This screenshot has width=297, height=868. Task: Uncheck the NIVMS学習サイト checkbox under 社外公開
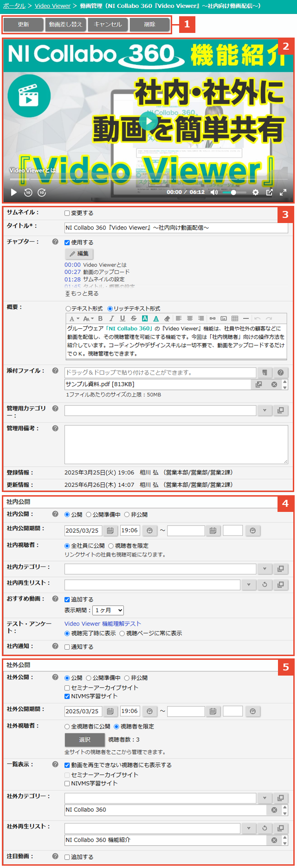[x=67, y=696]
